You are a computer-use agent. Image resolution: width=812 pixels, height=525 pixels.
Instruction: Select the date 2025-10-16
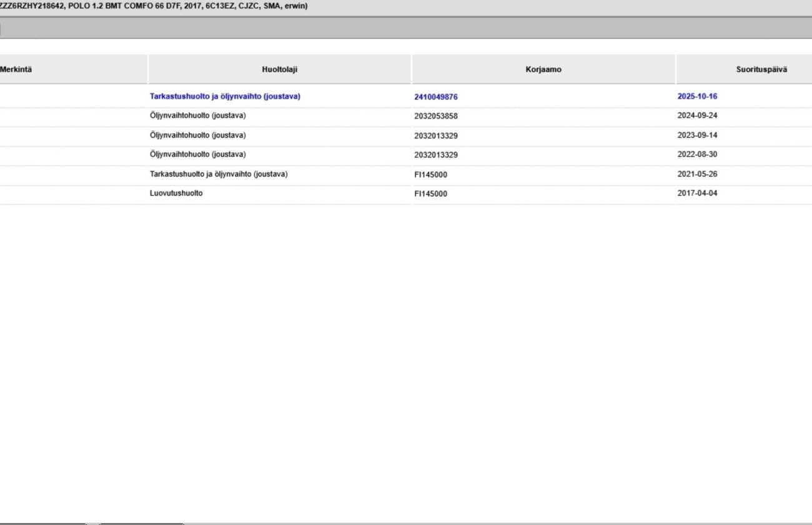coord(697,97)
